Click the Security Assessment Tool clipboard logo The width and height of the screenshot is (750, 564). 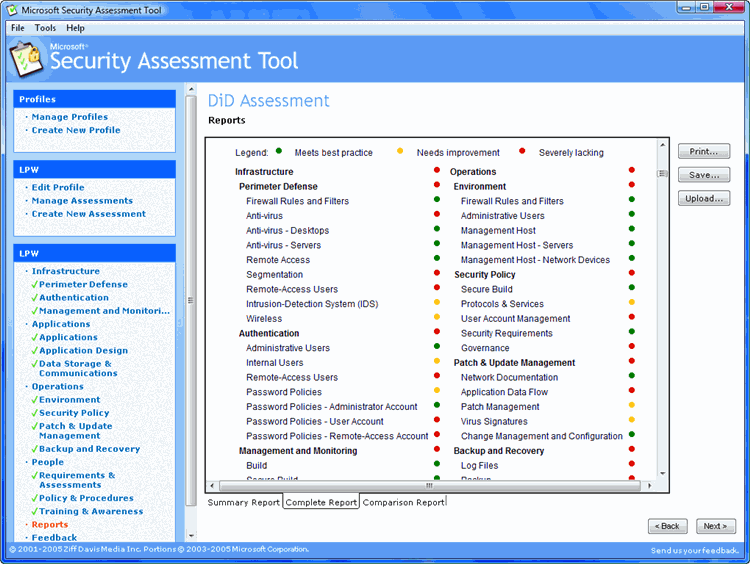[x=25, y=59]
